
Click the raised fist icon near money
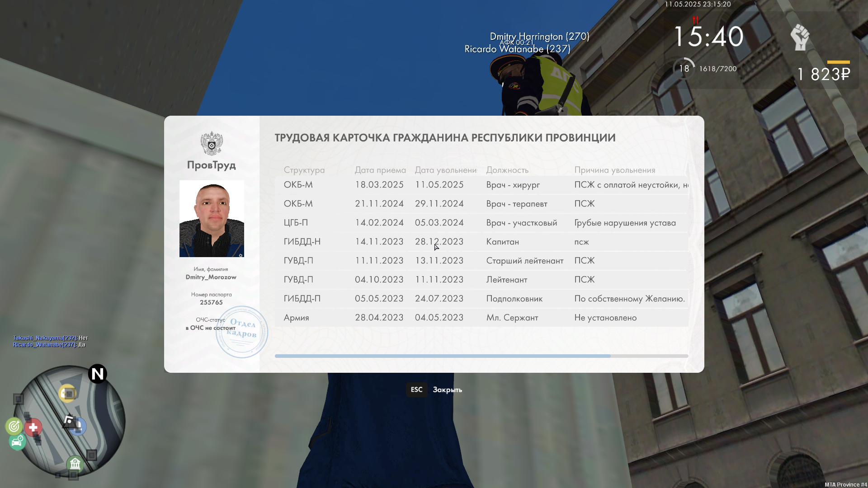799,37
